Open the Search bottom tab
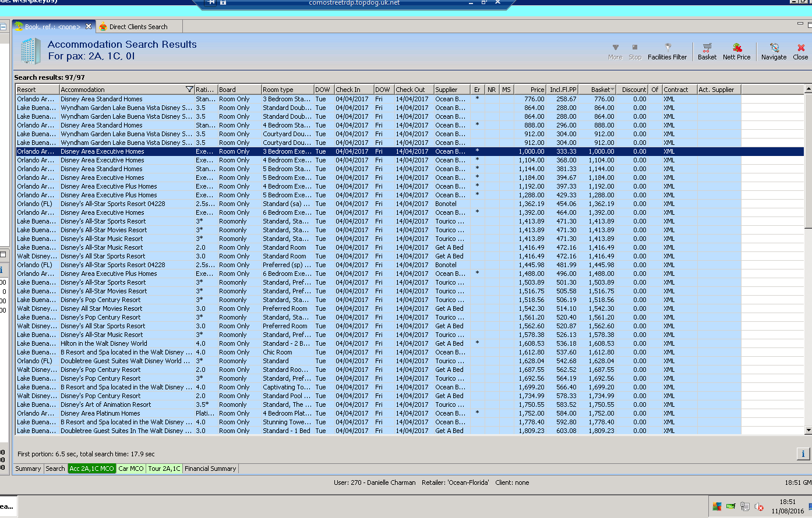 pyautogui.click(x=55, y=469)
